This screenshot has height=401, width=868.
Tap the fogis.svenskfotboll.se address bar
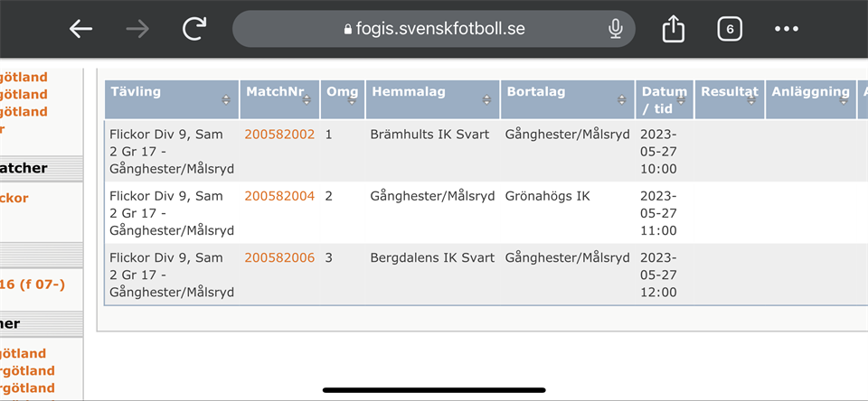pos(434,29)
